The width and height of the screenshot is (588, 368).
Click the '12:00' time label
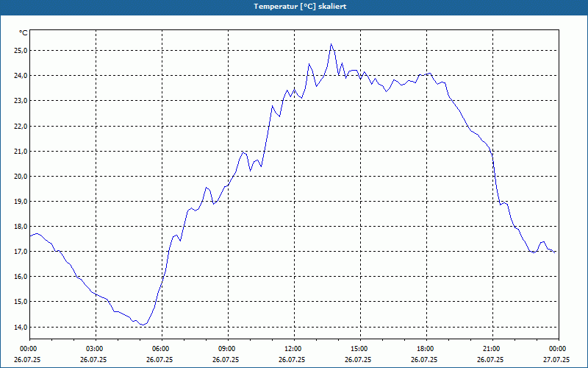[293, 349]
